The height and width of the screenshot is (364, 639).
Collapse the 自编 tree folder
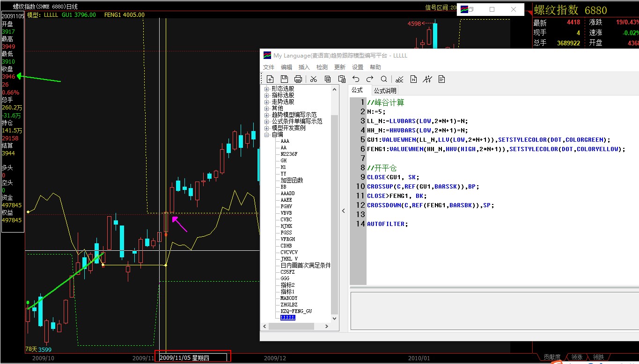(x=267, y=135)
